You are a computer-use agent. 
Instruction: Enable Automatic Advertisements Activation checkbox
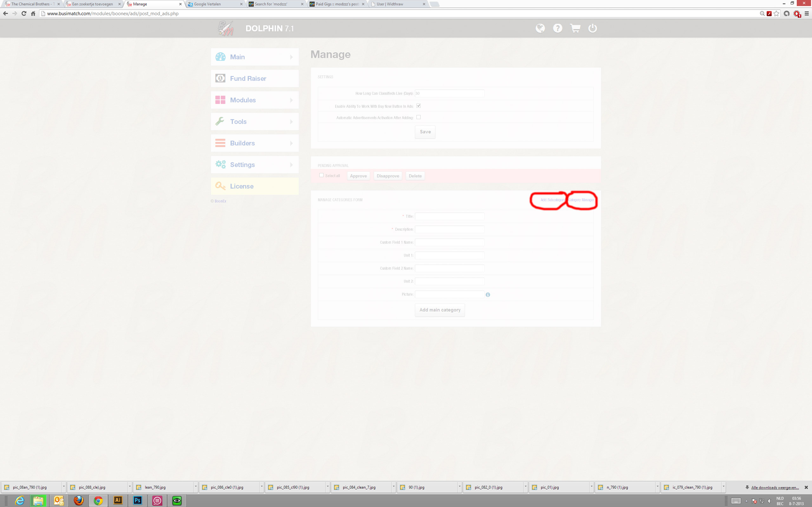[x=418, y=117]
